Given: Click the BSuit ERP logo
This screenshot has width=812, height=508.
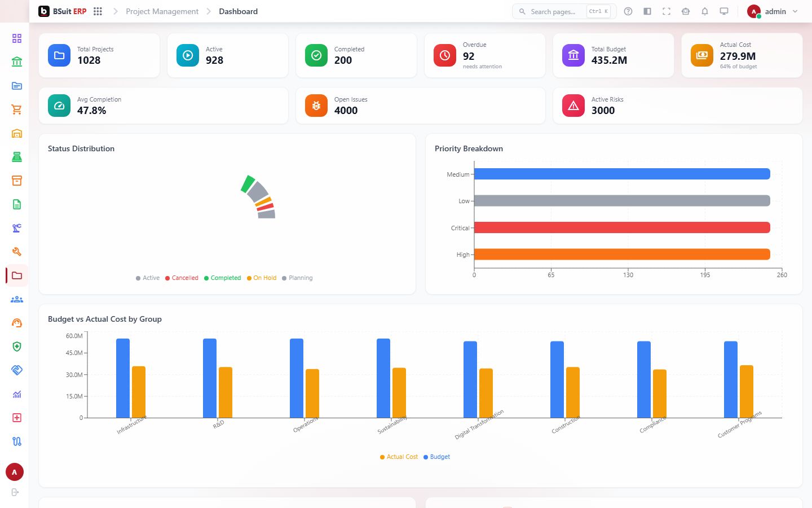Looking at the screenshot, I should (x=62, y=11).
